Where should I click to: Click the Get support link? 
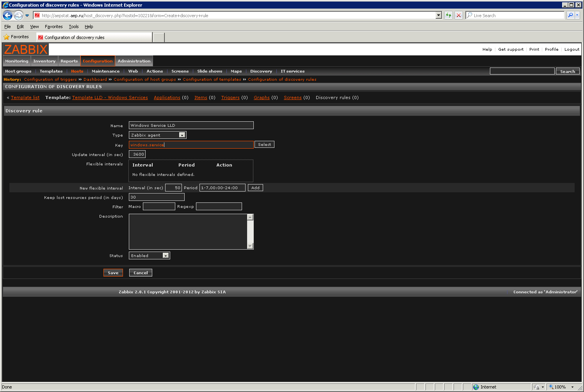[x=511, y=50]
